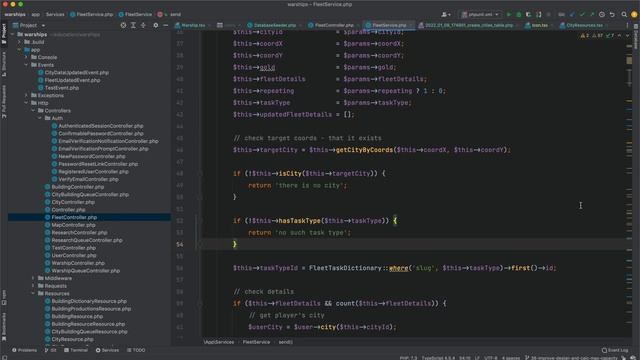Viewport: 640px width, 360px height.
Task: Click the warnings indicator in editor corner
Action: pos(598,36)
